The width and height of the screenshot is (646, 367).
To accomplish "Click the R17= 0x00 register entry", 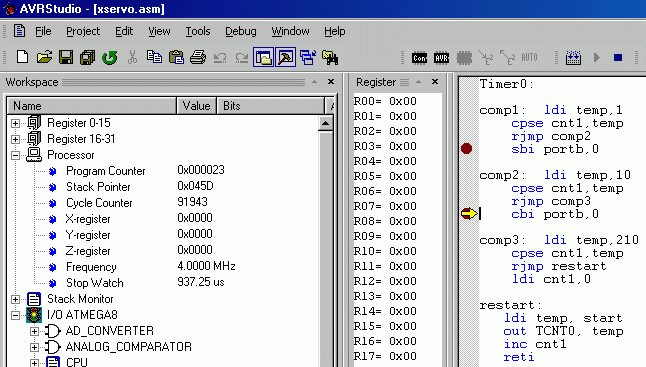I will point(385,356).
